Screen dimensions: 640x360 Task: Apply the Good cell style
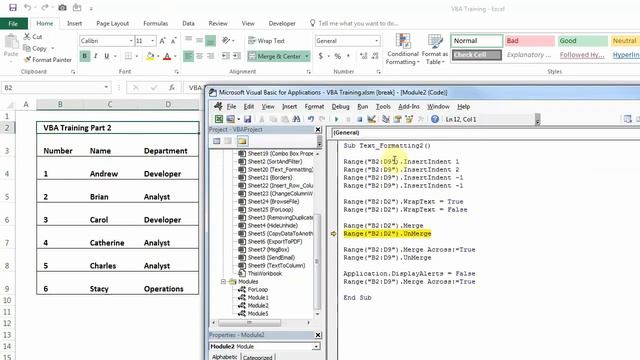583,41
